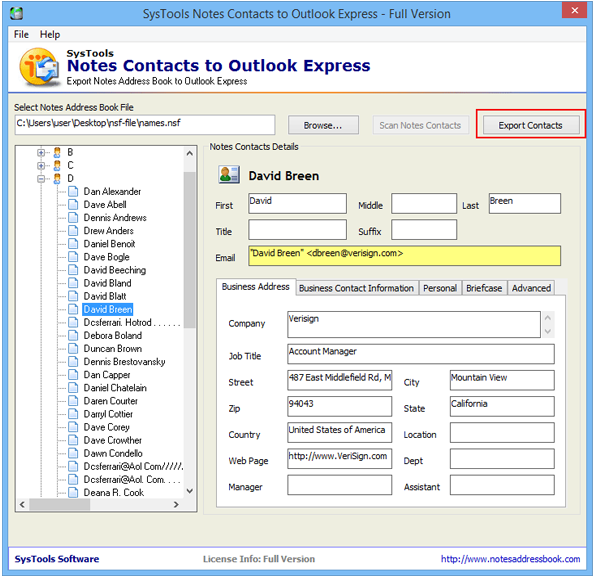This screenshot has height=580, width=600.
Task: Click left arrow of horizontal tree scrollbar
Action: [x=22, y=504]
